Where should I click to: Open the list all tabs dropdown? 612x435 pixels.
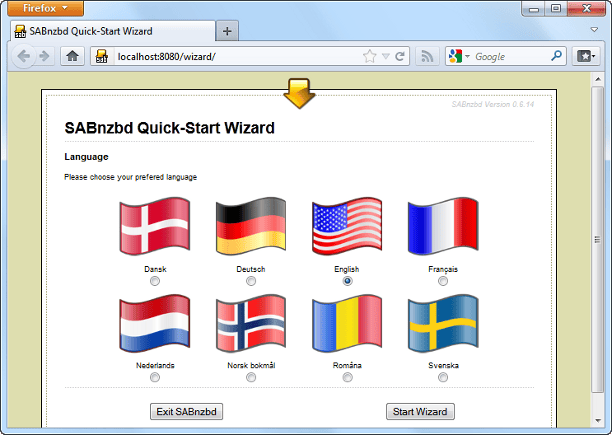point(594,30)
